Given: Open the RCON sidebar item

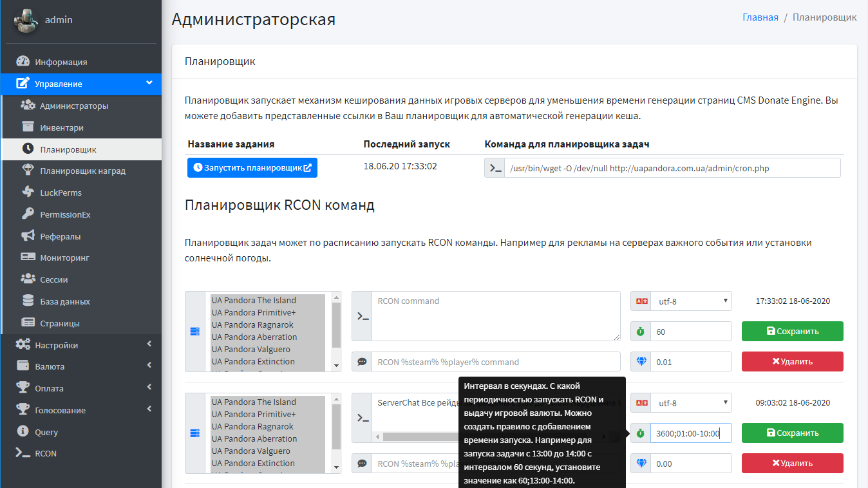Looking at the screenshot, I should pyautogui.click(x=46, y=454).
